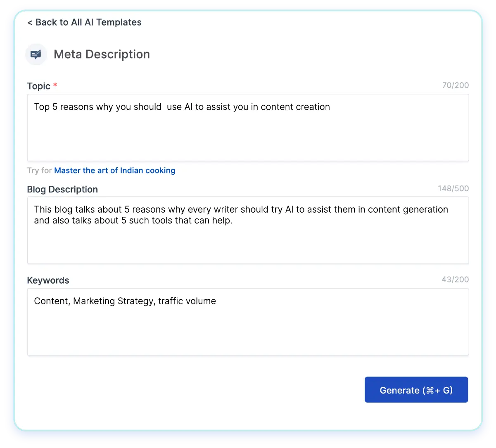Click the Blog Description label
This screenshot has height=448, width=496.
[x=62, y=190]
